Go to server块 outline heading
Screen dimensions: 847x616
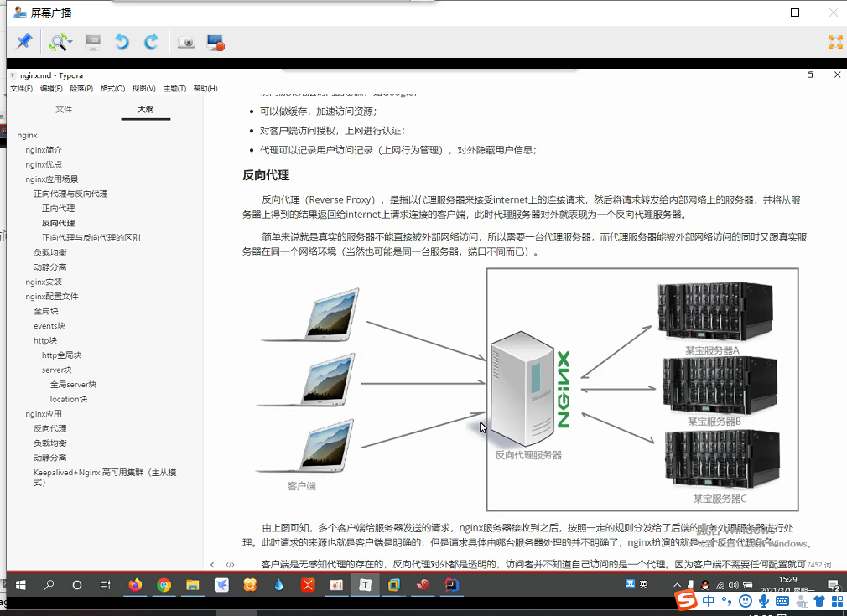point(57,370)
